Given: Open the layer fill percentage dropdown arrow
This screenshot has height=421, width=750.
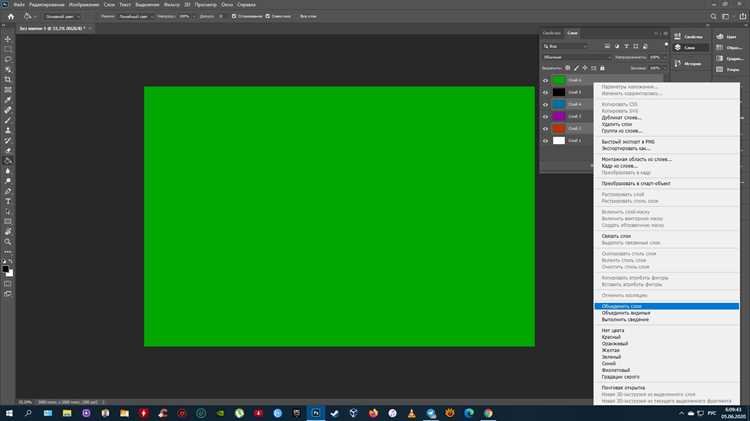Looking at the screenshot, I should 664,68.
